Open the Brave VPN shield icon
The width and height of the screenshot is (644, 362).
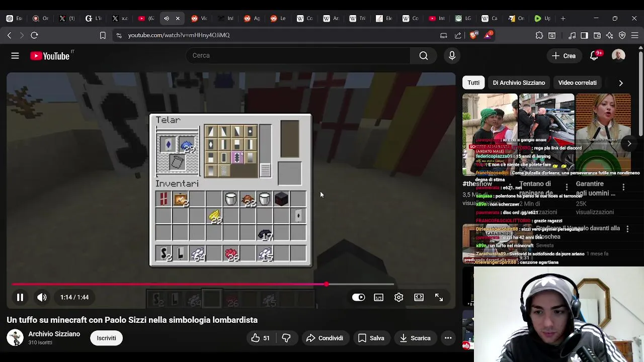[622, 35]
